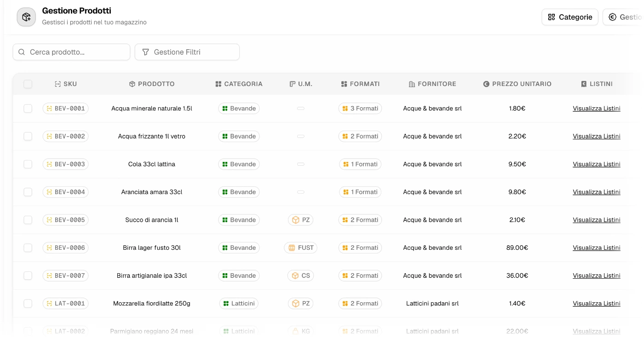This screenshot has height=339, width=644.
Task: Tick the checkbox for Succo di arancia 1l
Action: (28, 220)
